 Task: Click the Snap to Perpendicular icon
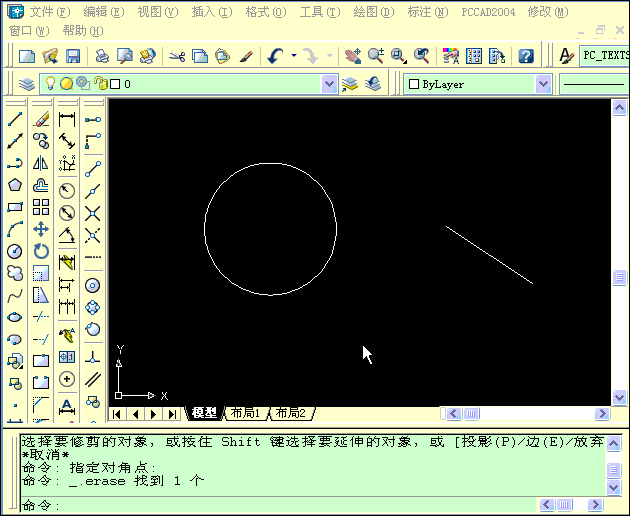[93, 357]
